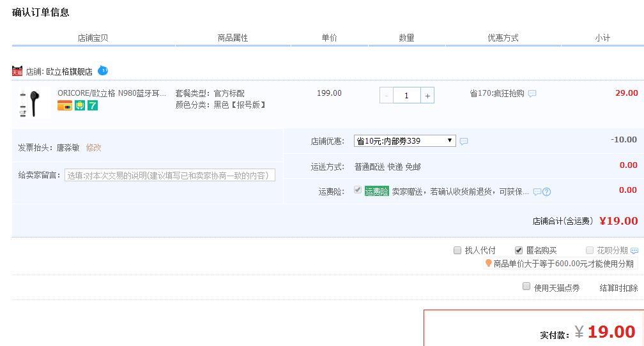Viewport: 644px width, 346px height.
Task: Open the 欧立格旗舰店 store link
Action: [69, 71]
